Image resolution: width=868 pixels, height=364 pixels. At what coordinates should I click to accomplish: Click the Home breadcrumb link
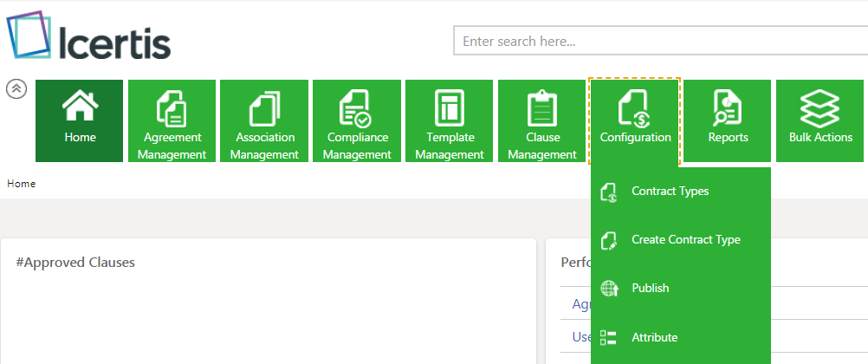(21, 184)
